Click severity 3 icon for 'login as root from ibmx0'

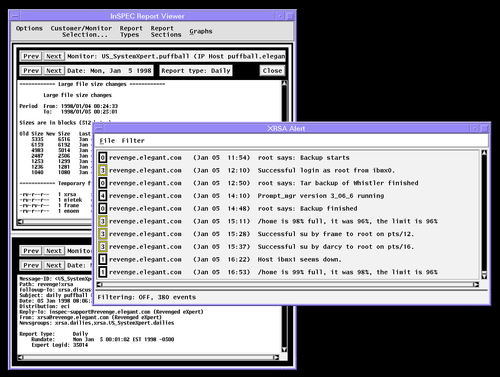pos(103,170)
